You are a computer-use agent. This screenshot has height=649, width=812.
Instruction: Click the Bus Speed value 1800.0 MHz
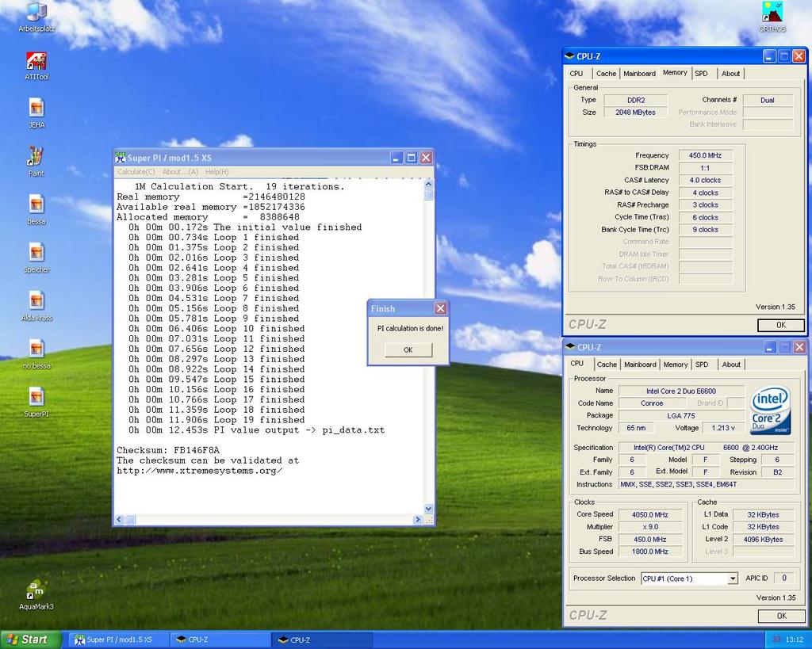[x=650, y=552]
